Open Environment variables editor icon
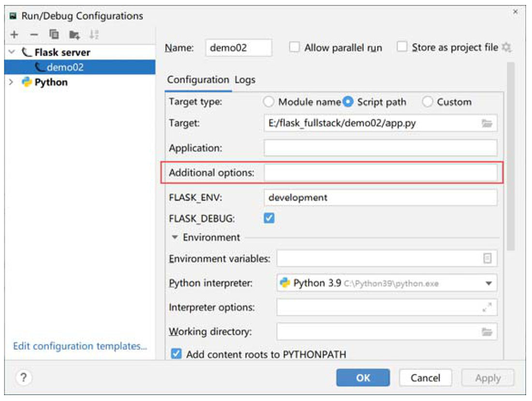Screen dimensions: 532x401 click(488, 259)
